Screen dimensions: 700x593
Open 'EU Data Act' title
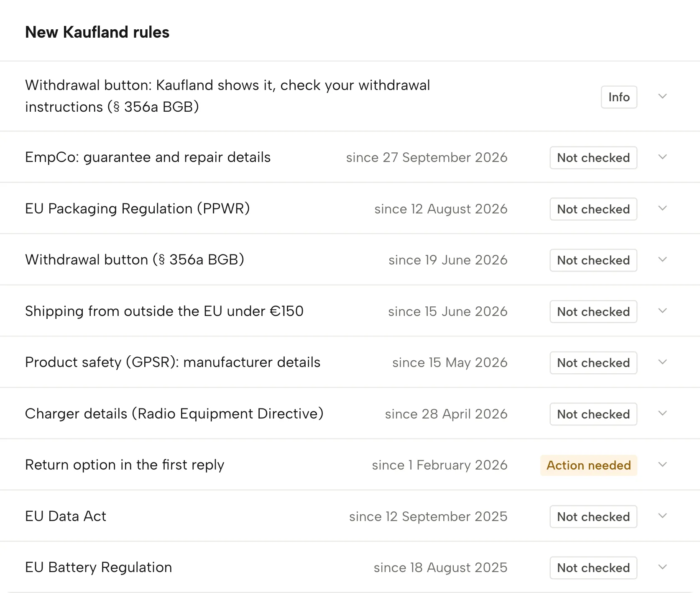click(66, 516)
